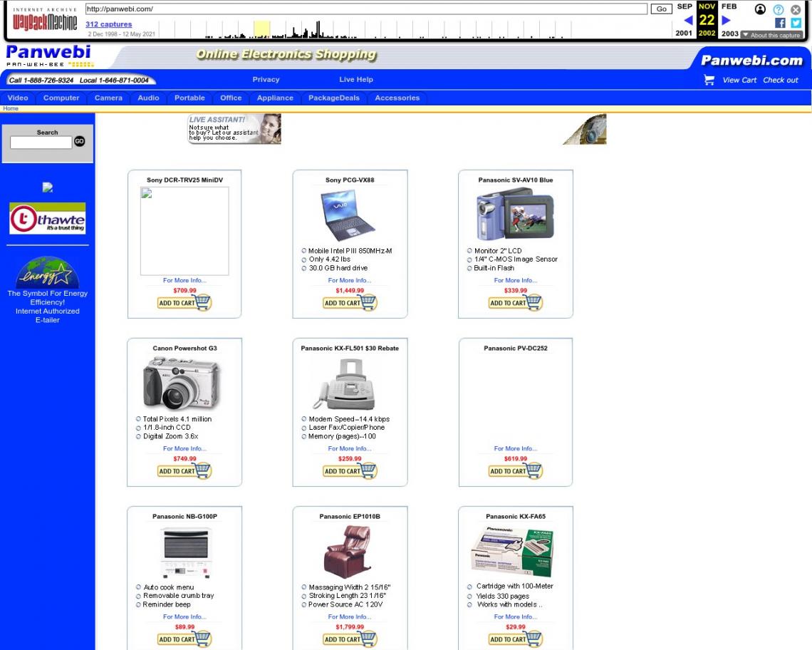
Task: Click the Canon Powershot G3 image
Action: 181,383
